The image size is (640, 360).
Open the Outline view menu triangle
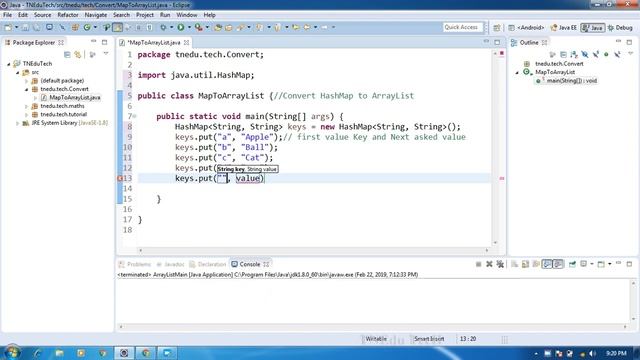click(x=630, y=54)
